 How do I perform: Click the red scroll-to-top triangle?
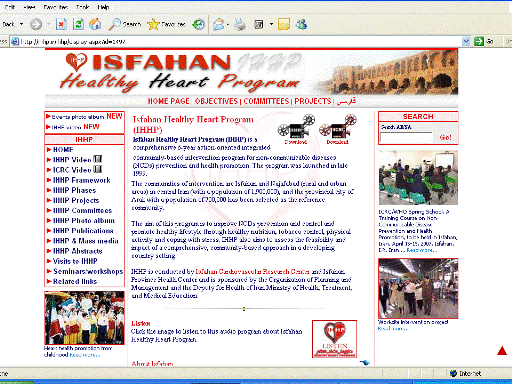pos(502,351)
